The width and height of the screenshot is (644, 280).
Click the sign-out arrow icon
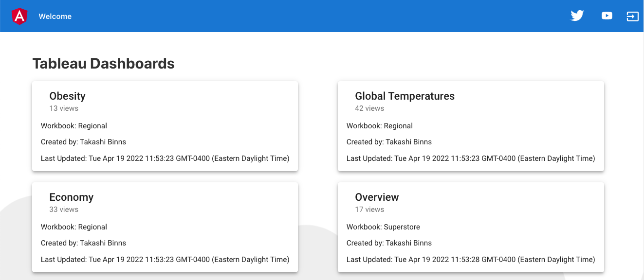[x=632, y=17]
